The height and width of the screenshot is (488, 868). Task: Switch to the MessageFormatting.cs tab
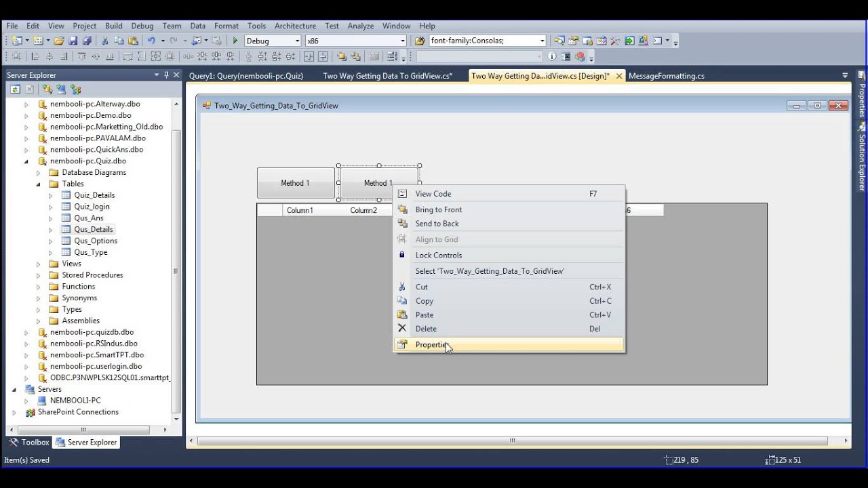click(666, 76)
